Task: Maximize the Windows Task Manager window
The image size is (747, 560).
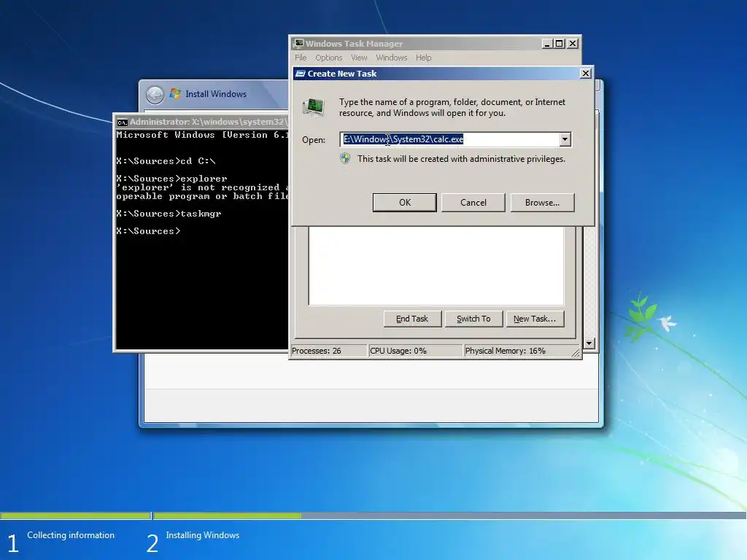Action: [x=560, y=44]
